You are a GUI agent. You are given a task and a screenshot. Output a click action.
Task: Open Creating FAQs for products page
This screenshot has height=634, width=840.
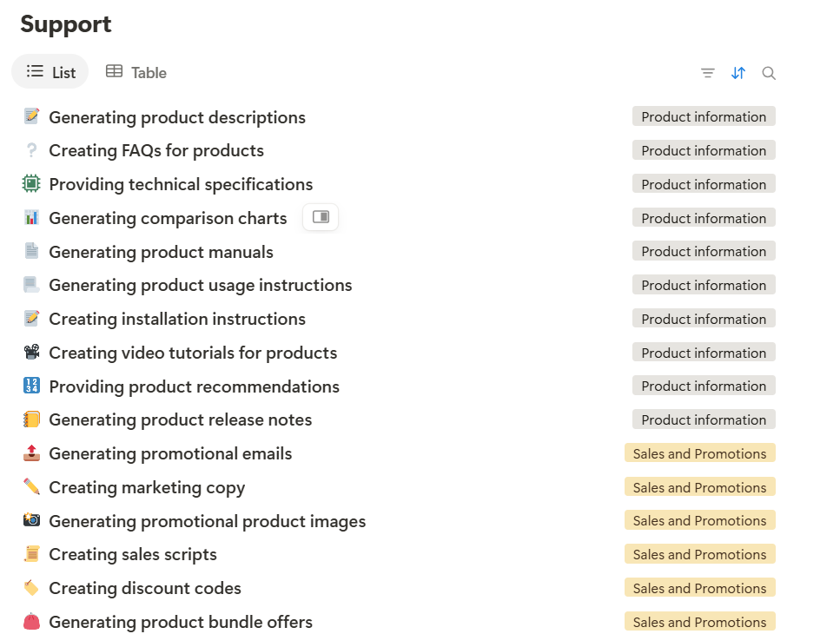(x=156, y=150)
